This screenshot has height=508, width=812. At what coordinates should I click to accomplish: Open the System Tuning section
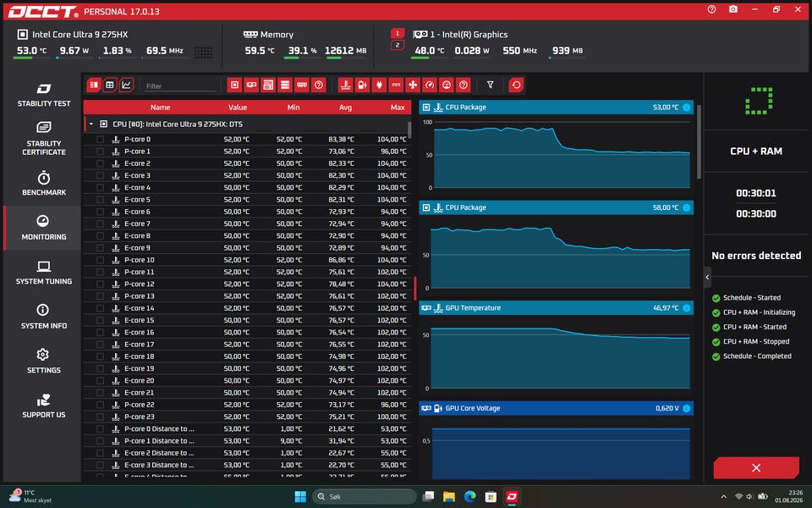click(x=43, y=273)
